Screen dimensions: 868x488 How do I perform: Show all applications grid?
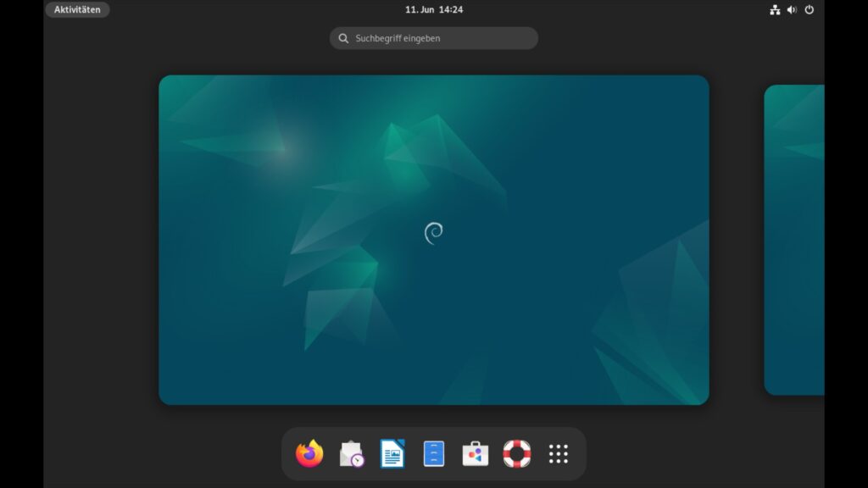(x=559, y=454)
